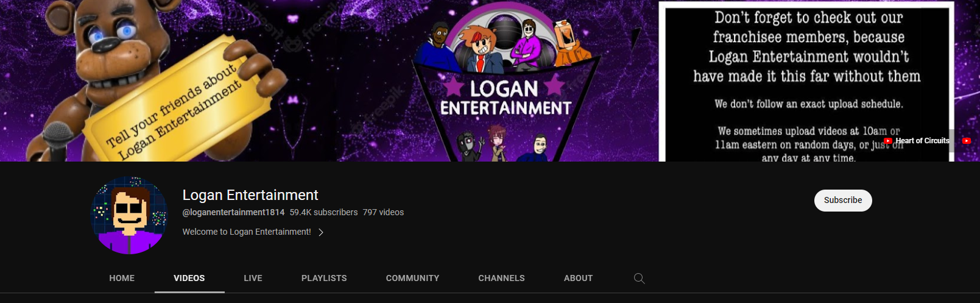Click the 797 videos count text
980x303 pixels.
click(x=383, y=212)
